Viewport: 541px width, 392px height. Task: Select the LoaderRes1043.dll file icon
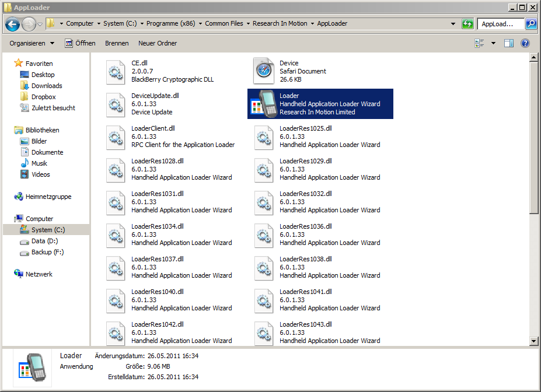(x=264, y=333)
